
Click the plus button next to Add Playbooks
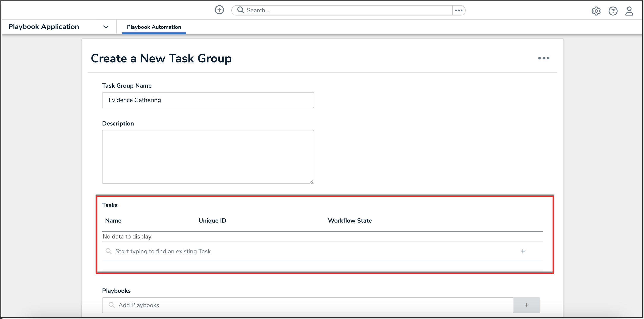click(526, 305)
